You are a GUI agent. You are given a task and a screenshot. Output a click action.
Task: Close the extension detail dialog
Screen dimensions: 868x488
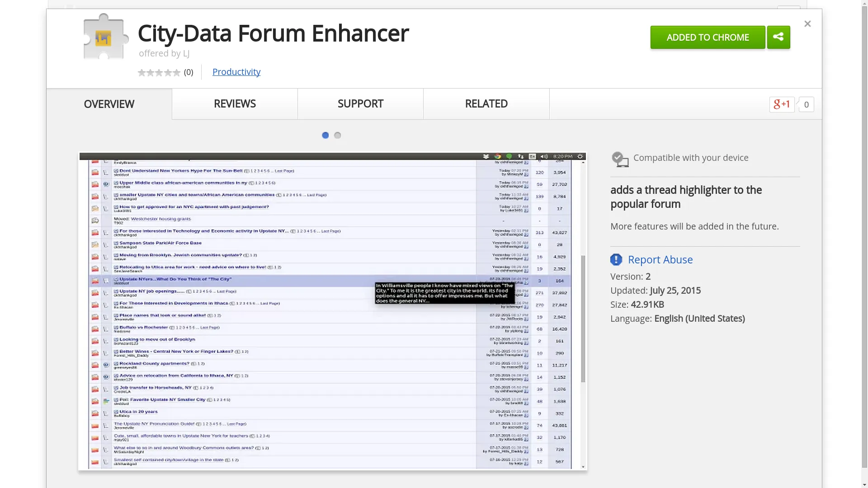coord(807,23)
